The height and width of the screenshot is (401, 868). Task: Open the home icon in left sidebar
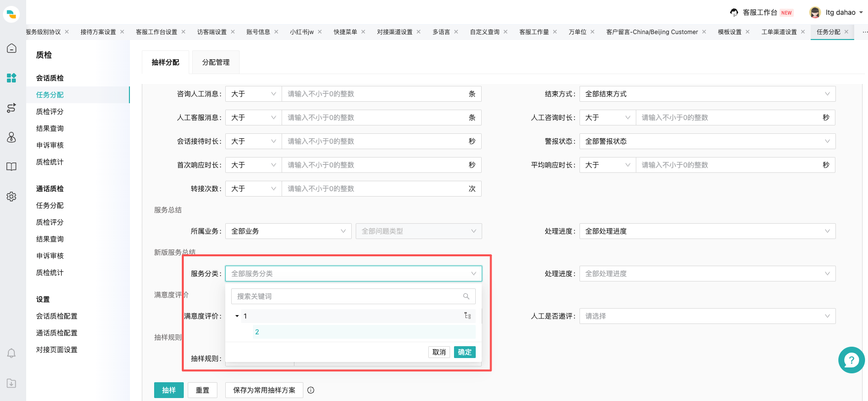click(x=11, y=48)
